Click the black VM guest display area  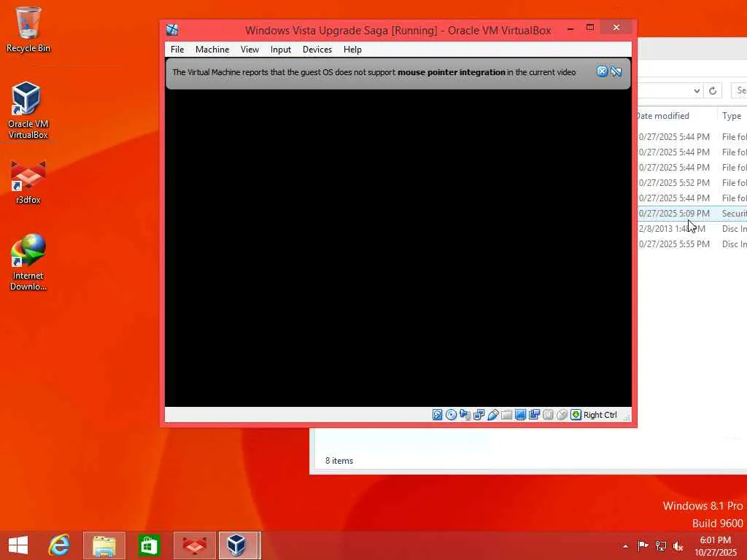tap(398, 248)
